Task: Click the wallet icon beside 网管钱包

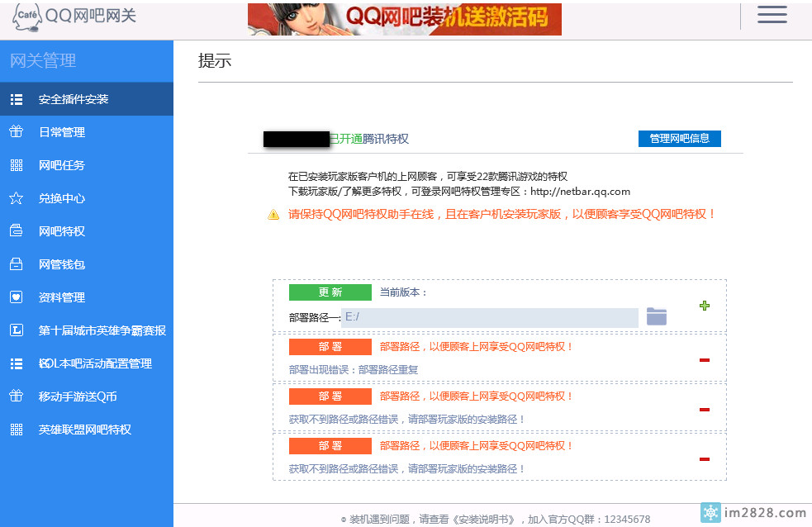Action: (x=16, y=264)
